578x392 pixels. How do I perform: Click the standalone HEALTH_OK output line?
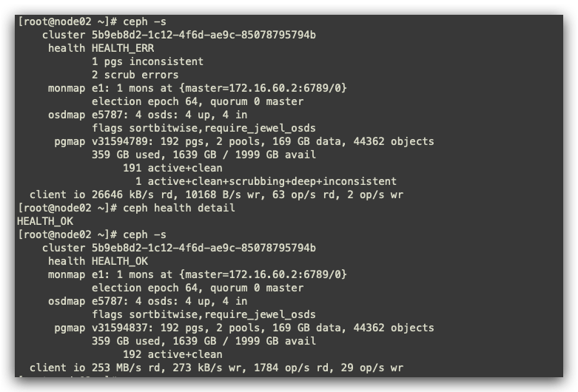[x=45, y=221]
